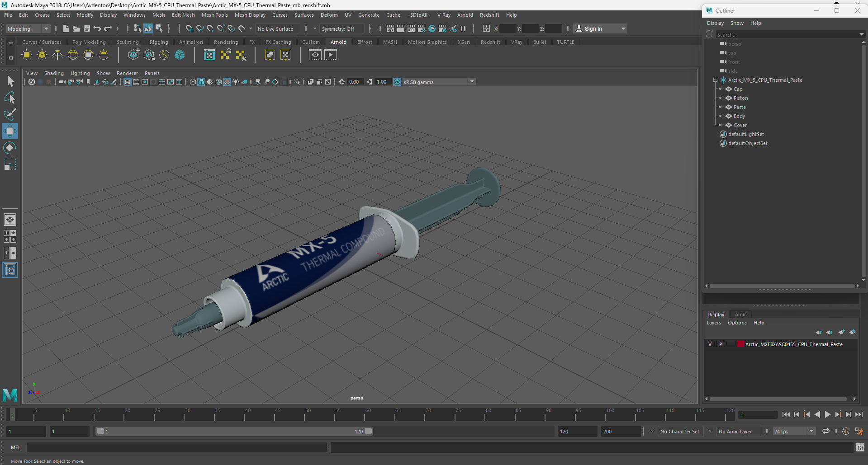Activate the Move tool
868x465 pixels.
point(10,131)
